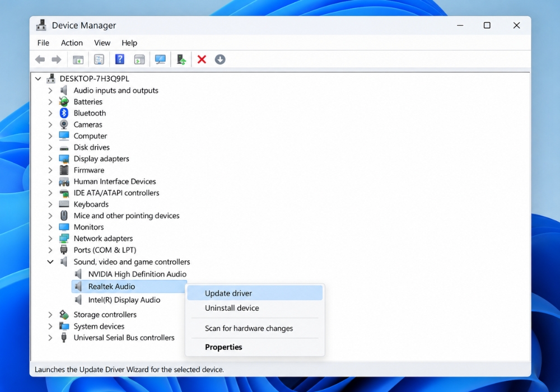This screenshot has height=392, width=560.
Task: Select the Storage controllers label
Action: [105, 315]
